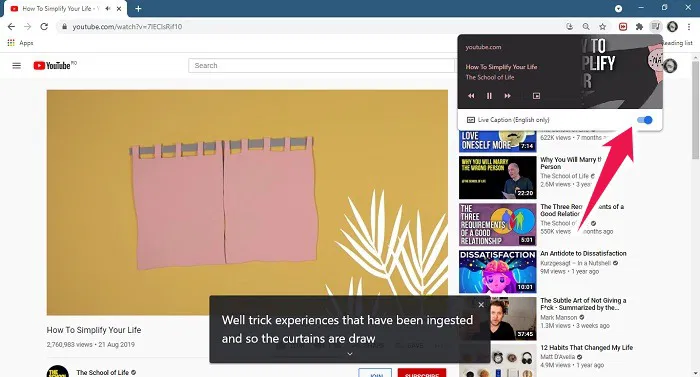This screenshot has width=700, height=377.
Task: Open YouTube hamburger guide menu
Action: (x=17, y=66)
